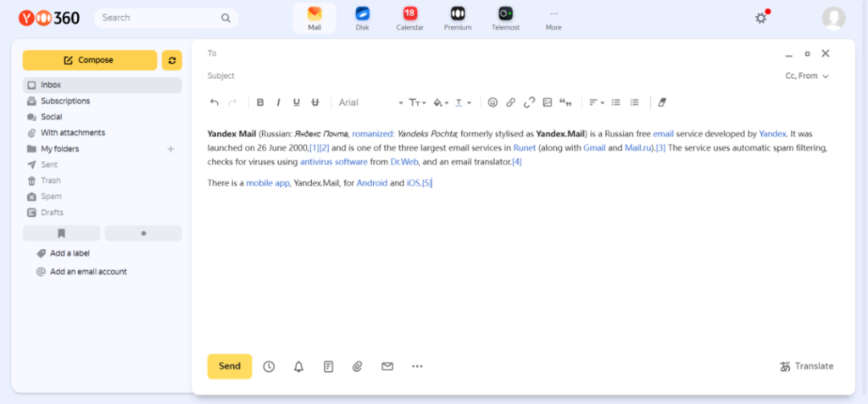Click the search magnifier icon
The width and height of the screenshot is (868, 404).
coord(225,19)
